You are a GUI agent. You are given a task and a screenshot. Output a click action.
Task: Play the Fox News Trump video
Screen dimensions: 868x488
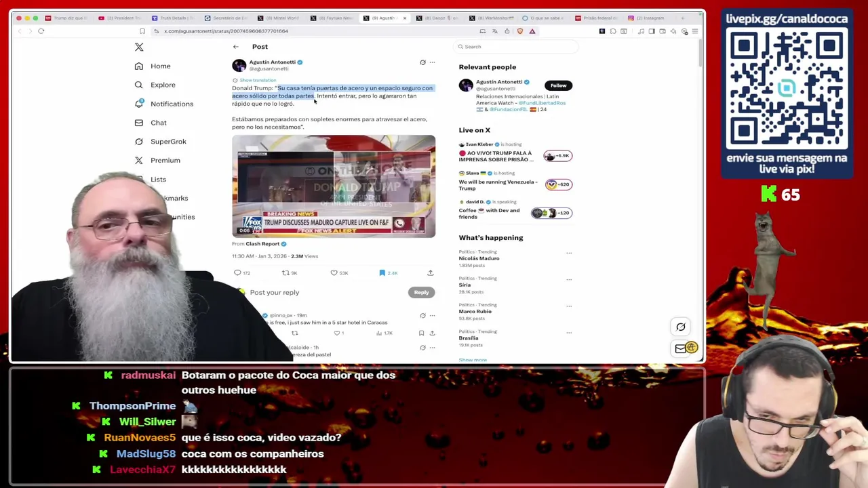(x=334, y=186)
